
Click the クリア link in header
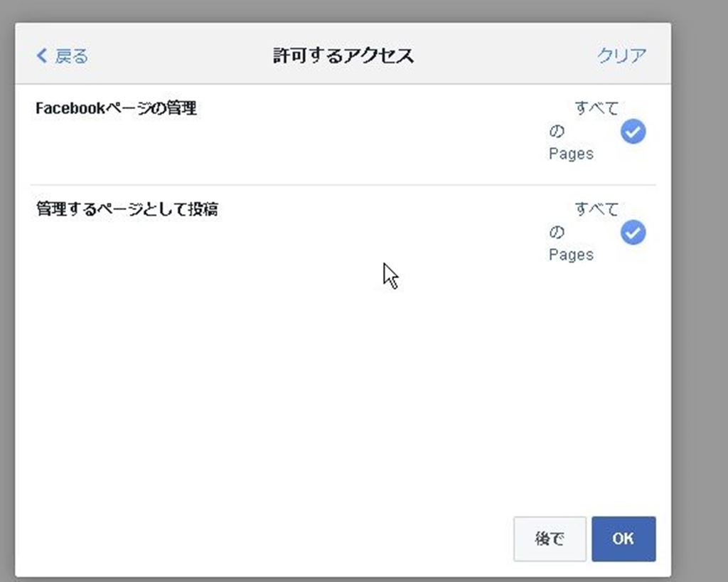coord(621,55)
